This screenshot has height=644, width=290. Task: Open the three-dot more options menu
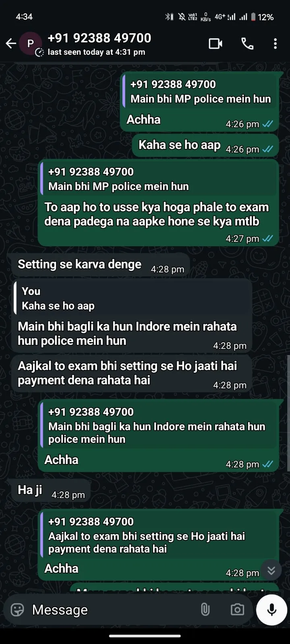[x=275, y=43]
